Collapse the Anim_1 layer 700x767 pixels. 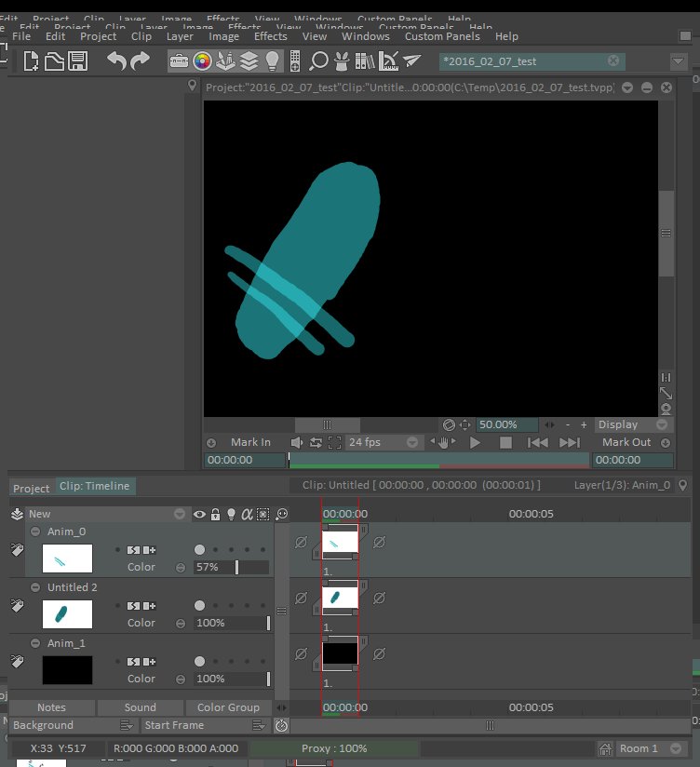35,643
